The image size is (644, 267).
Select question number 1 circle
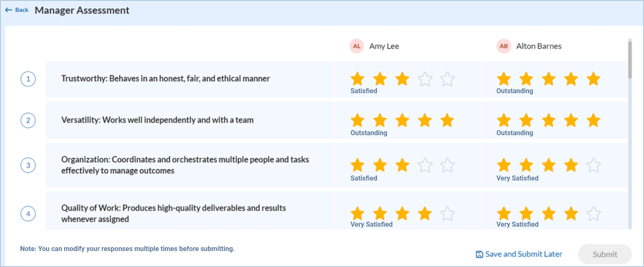click(28, 79)
